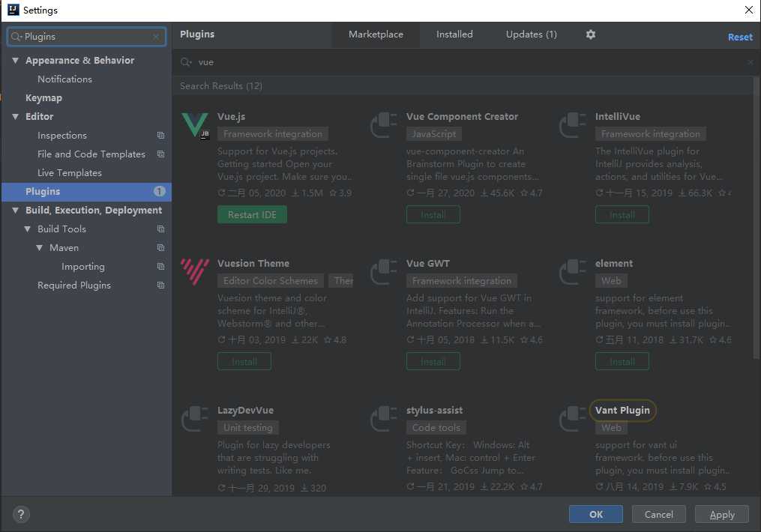The width and height of the screenshot is (761, 532).
Task: Click the Framework integration tag under Vue GWT
Action: 462,281
